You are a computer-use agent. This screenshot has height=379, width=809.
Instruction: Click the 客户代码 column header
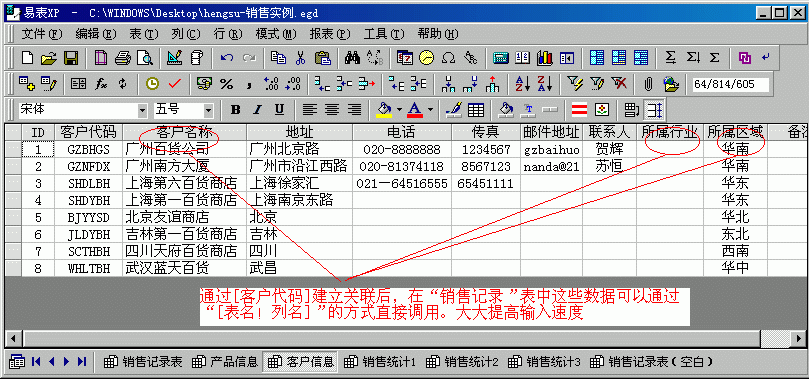pyautogui.click(x=88, y=132)
